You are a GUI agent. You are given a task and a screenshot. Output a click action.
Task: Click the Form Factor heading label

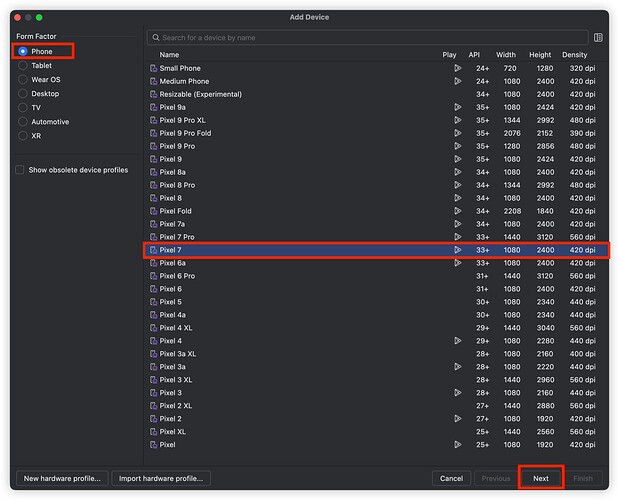36,36
